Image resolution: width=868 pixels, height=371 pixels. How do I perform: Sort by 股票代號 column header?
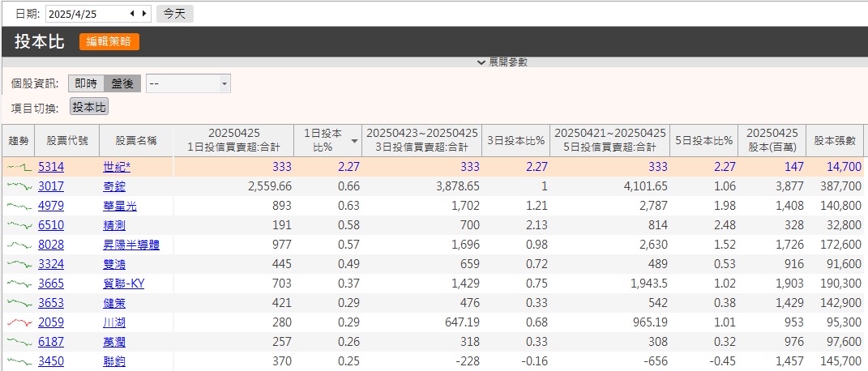(x=67, y=141)
